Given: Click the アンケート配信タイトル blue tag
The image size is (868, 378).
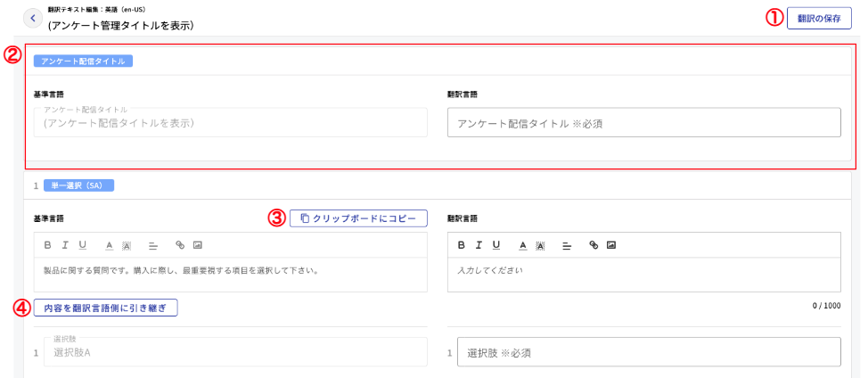Looking at the screenshot, I should tap(83, 61).
